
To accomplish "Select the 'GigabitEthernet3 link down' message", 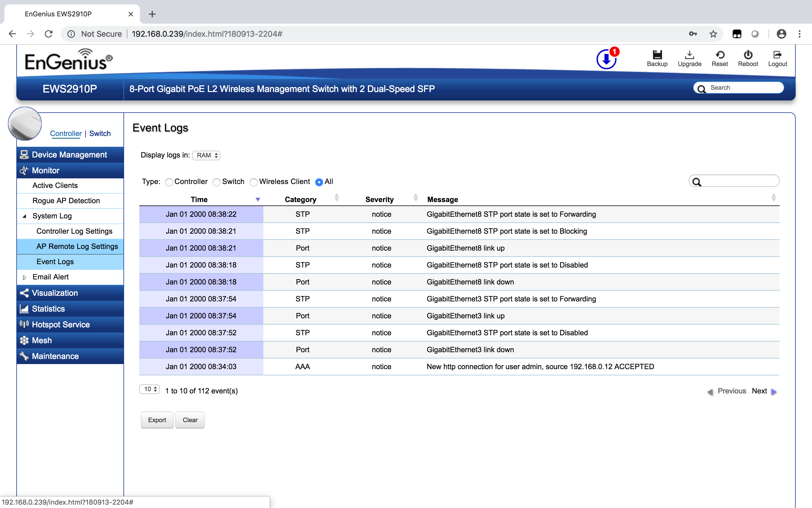I will (470, 350).
